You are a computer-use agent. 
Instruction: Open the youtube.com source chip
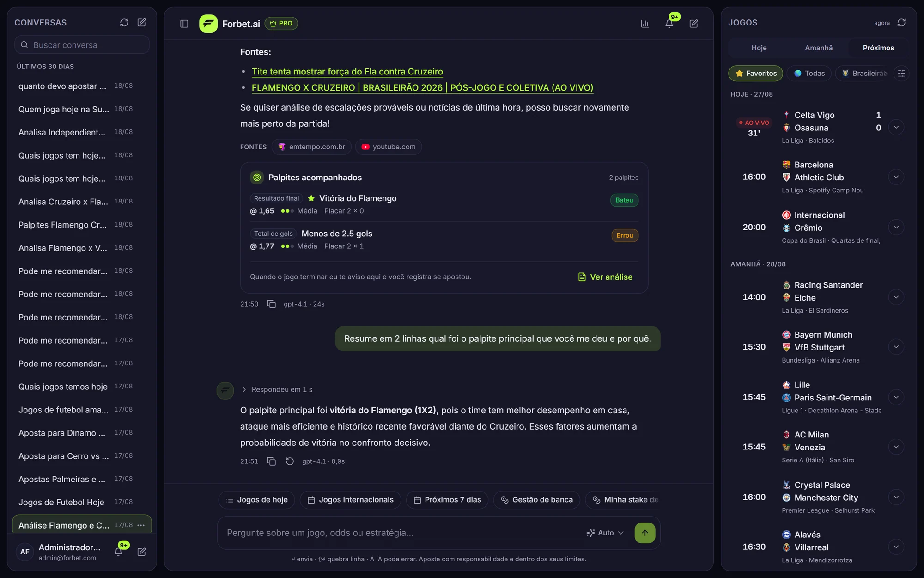coord(389,147)
